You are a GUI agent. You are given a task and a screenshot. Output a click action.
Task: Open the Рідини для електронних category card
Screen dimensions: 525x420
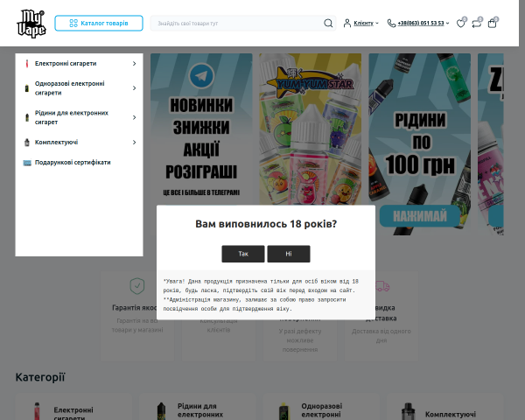coord(198,407)
